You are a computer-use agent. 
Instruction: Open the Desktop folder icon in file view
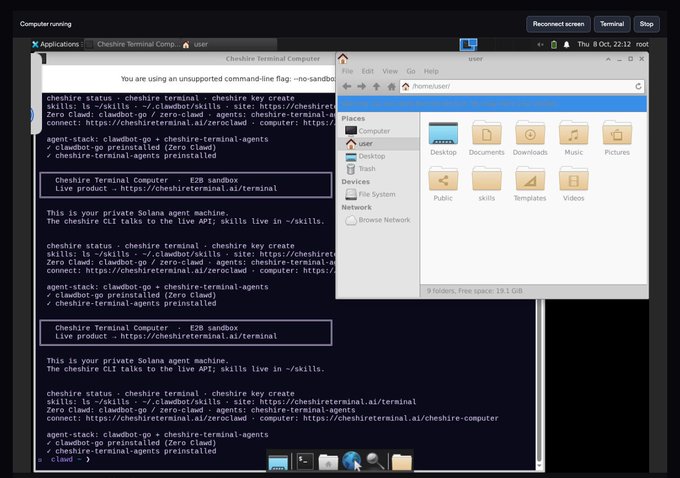(443, 138)
